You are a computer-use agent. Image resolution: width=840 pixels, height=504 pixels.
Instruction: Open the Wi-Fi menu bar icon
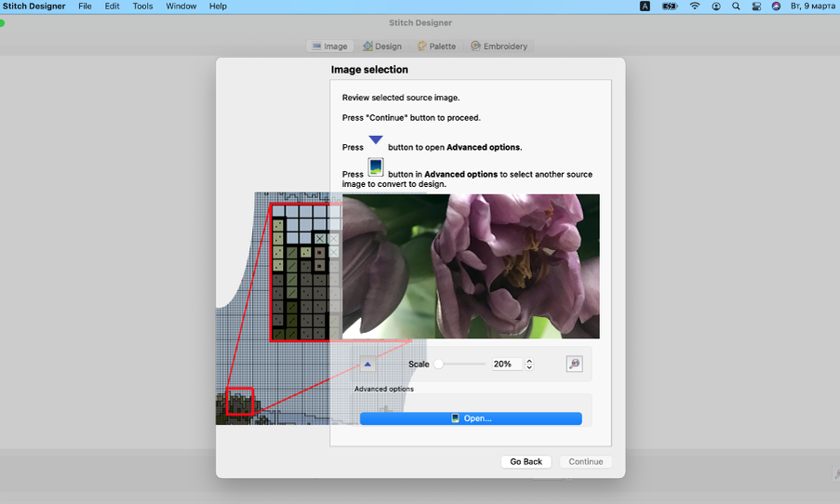click(695, 7)
